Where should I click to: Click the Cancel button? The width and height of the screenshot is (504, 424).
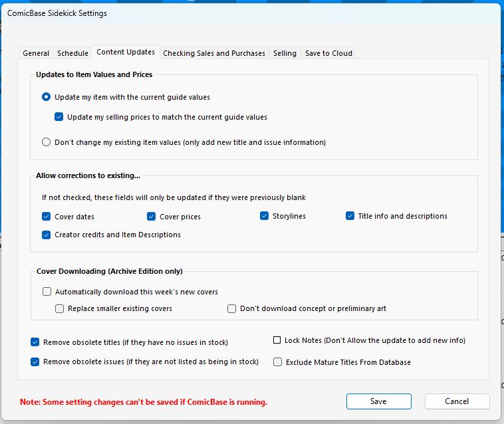click(457, 401)
